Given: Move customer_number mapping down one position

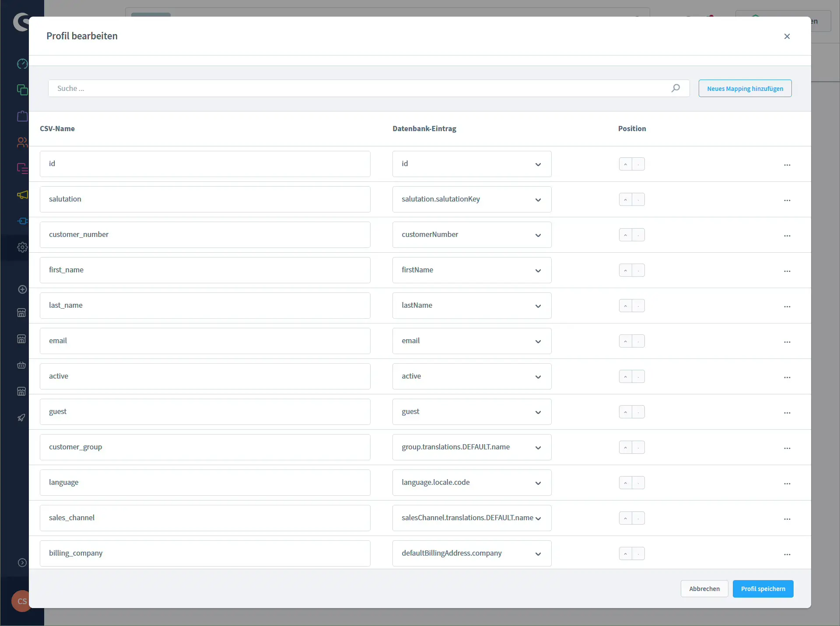Looking at the screenshot, I should (x=638, y=235).
